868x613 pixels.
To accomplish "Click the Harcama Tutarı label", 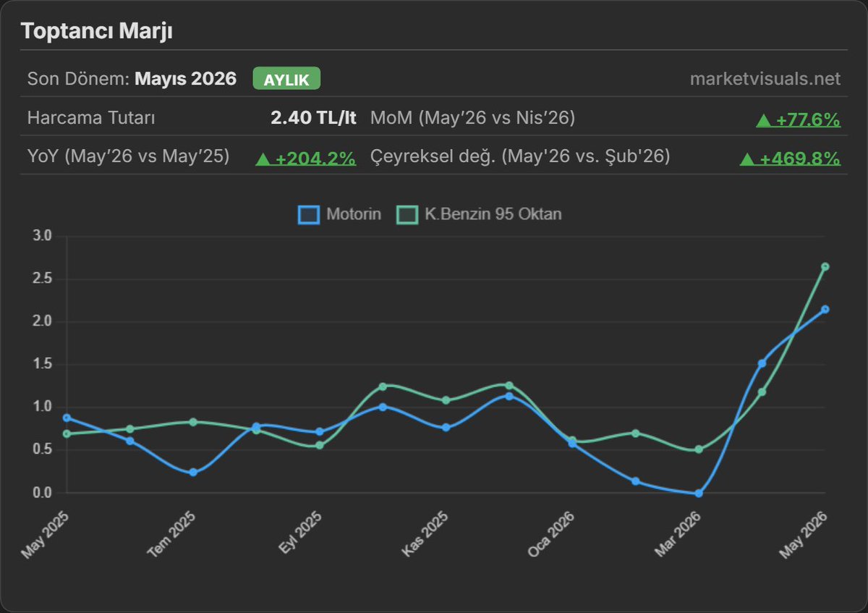I will (x=91, y=118).
